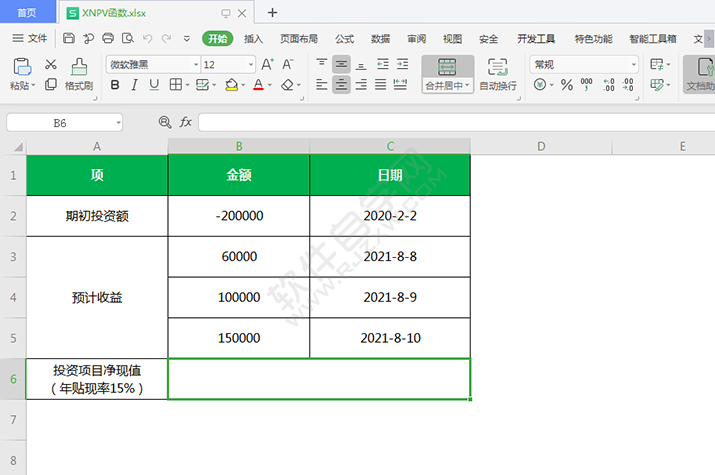Click the Paste clipboard icon
715x475 pixels.
point(22,67)
